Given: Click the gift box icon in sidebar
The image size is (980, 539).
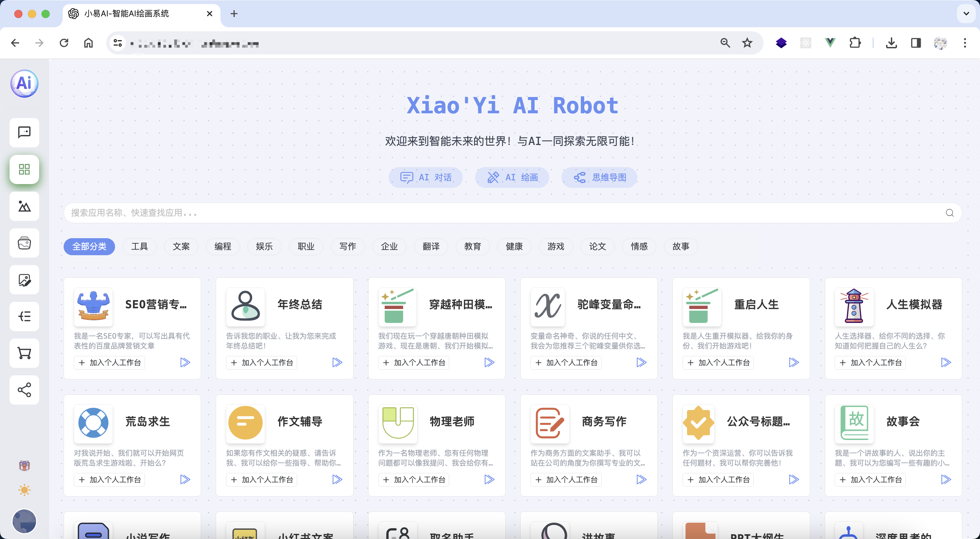Looking at the screenshot, I should (x=24, y=465).
